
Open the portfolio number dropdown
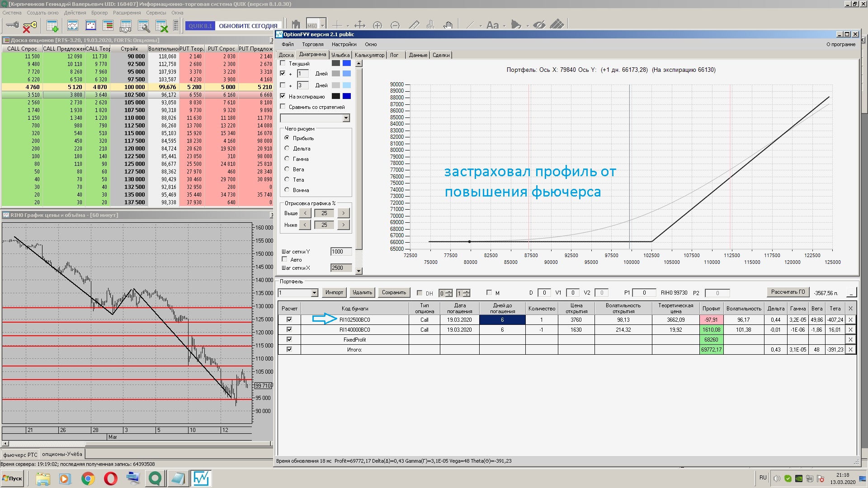(x=314, y=293)
